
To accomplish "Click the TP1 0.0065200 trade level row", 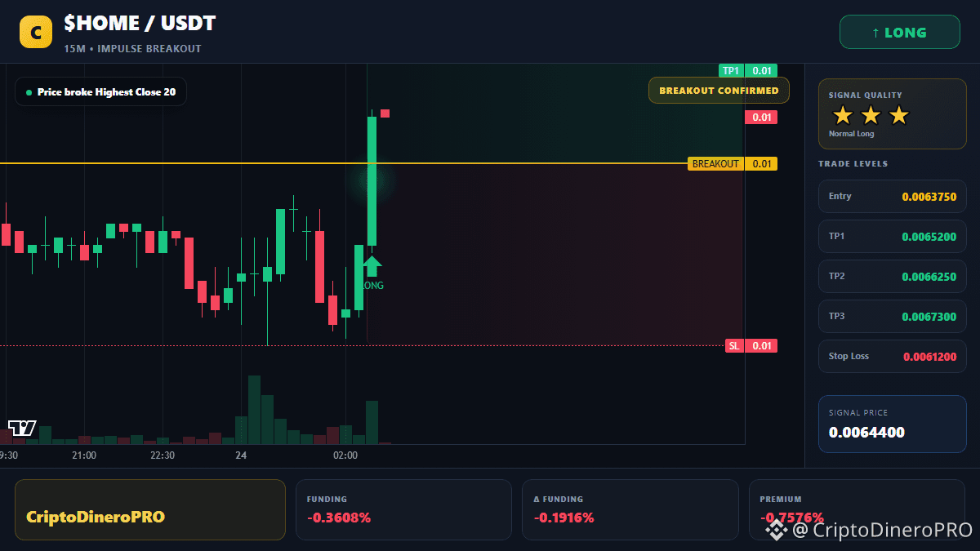I will point(892,237).
